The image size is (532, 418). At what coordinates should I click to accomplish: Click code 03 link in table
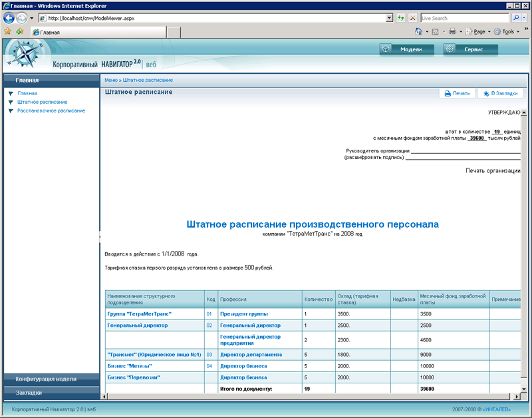209,355
